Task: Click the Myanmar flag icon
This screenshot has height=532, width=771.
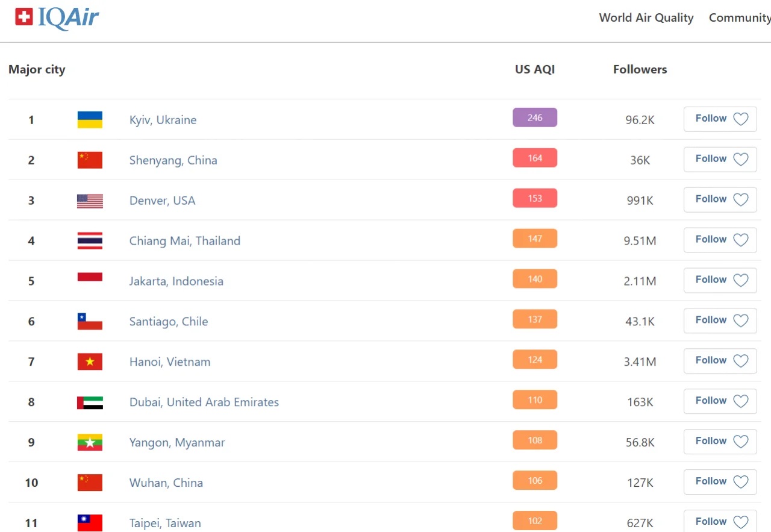Action: (x=90, y=443)
